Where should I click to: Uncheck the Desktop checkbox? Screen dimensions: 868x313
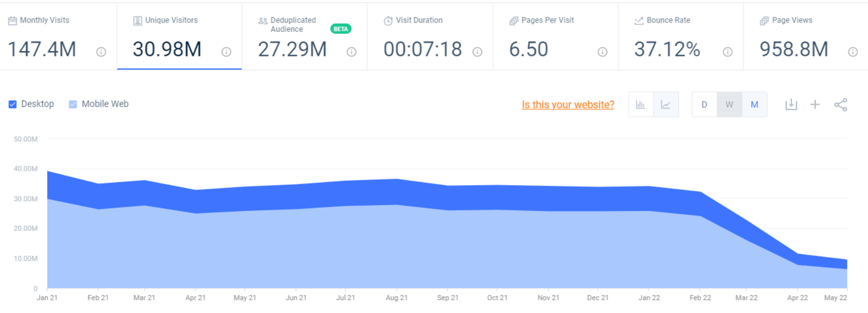(x=13, y=104)
